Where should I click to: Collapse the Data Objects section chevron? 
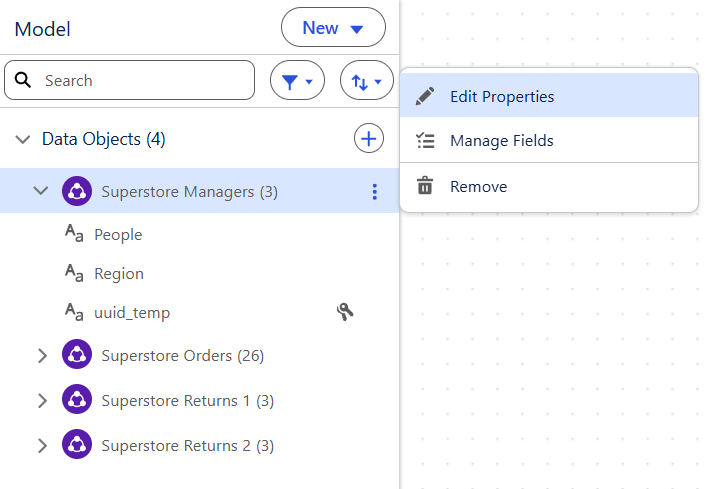click(22, 139)
